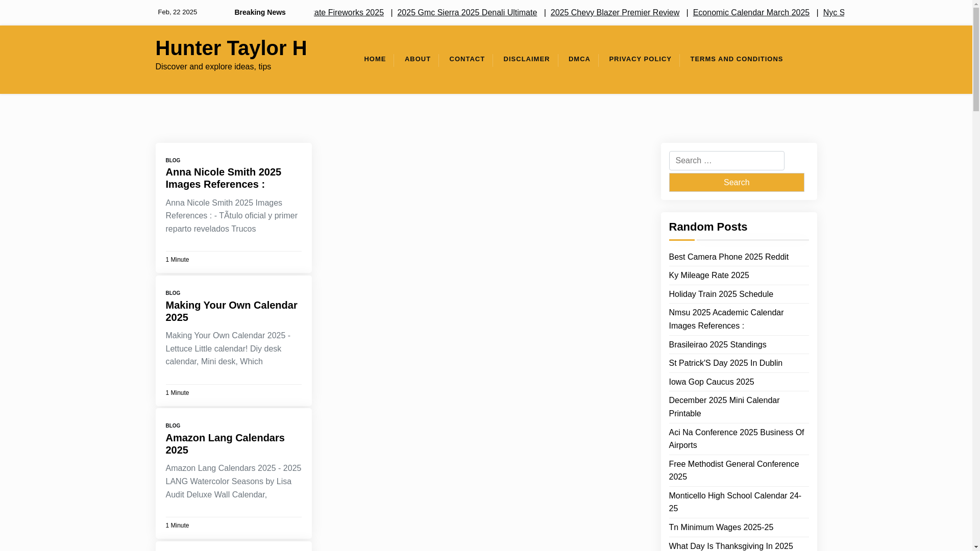Open 2025 Chevy Blazer Premier Review headline
Screen dimensions: 980x551
(615, 13)
